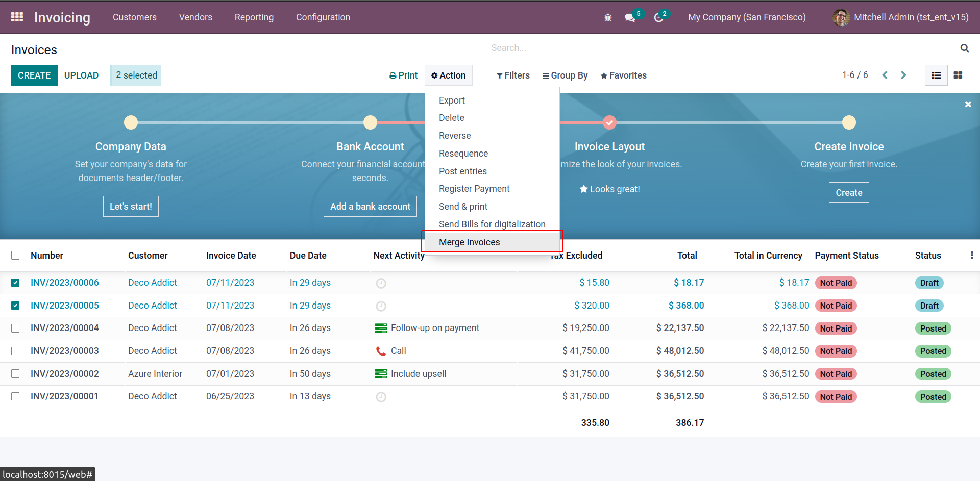Viewport: 980px width, 481px height.
Task: Open the Favorites dropdown
Action: (623, 75)
